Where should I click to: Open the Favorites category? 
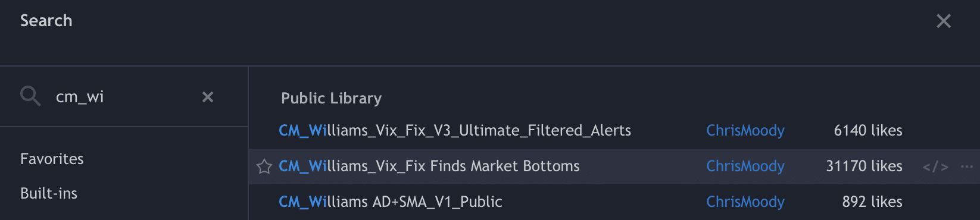click(x=52, y=159)
